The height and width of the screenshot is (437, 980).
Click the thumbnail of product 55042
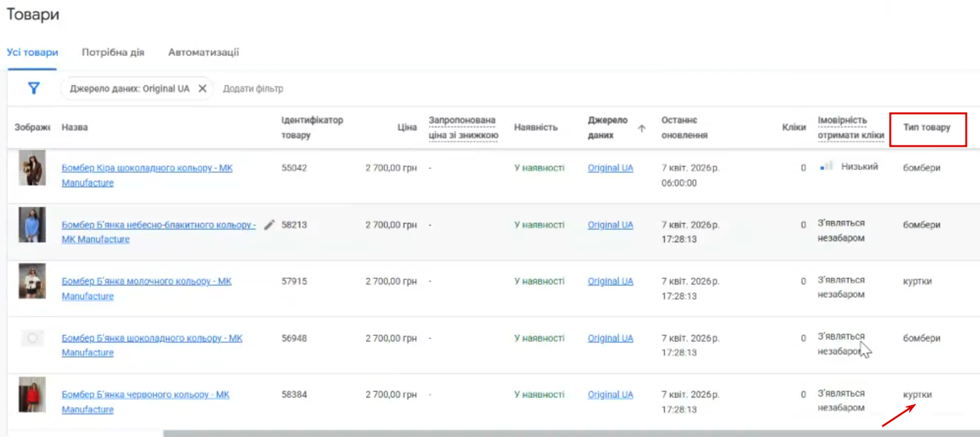click(x=32, y=168)
